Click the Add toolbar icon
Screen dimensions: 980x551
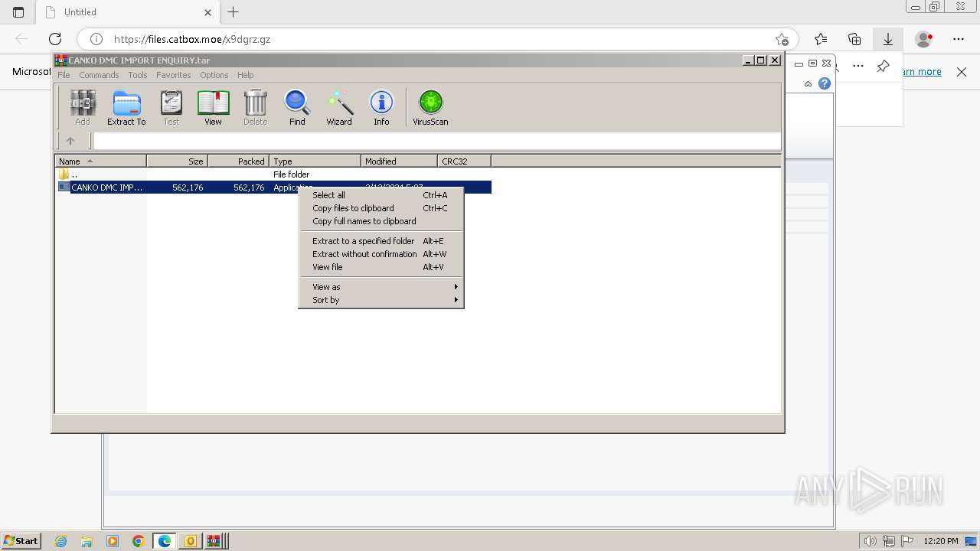tap(83, 107)
